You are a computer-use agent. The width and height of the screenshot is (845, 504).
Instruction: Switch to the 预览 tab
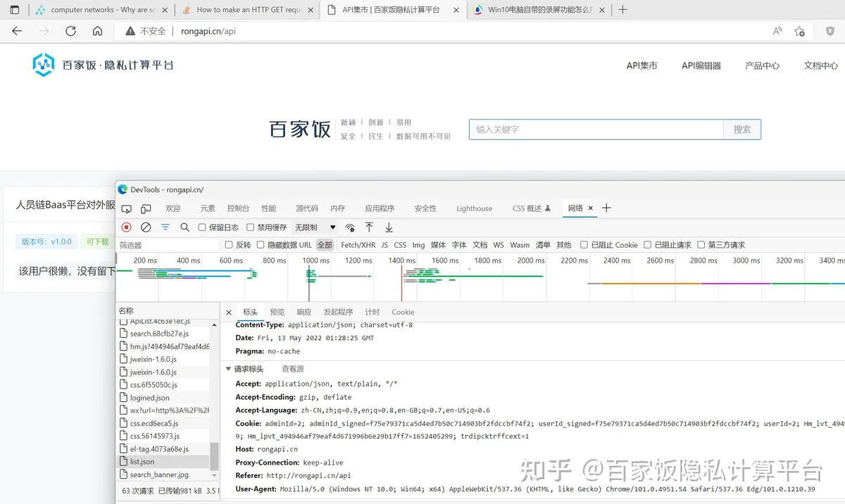point(277,312)
